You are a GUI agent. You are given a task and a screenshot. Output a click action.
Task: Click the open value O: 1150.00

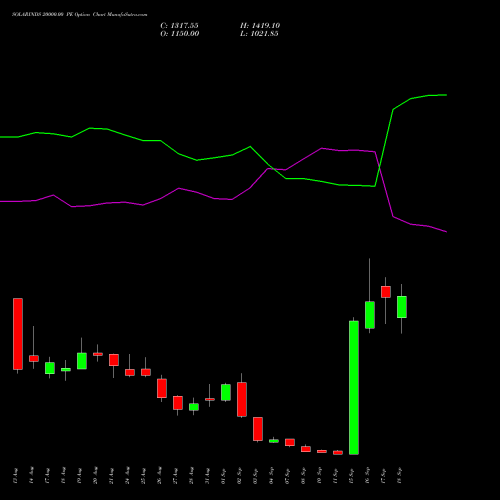click(180, 34)
